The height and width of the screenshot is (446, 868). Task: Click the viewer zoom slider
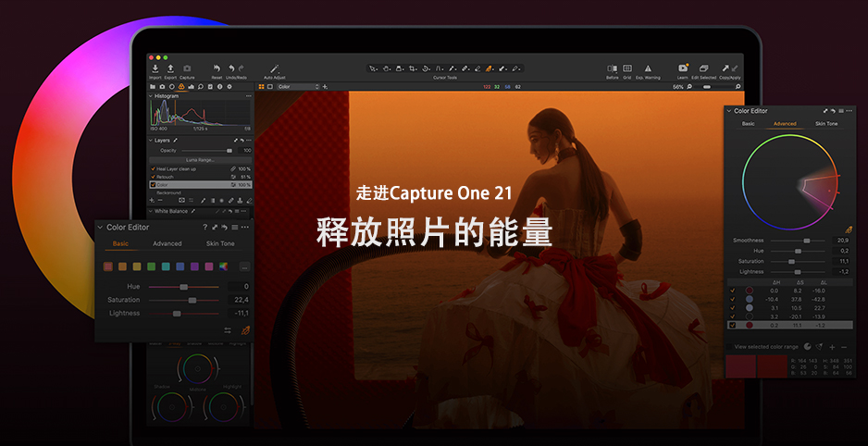coord(713,87)
